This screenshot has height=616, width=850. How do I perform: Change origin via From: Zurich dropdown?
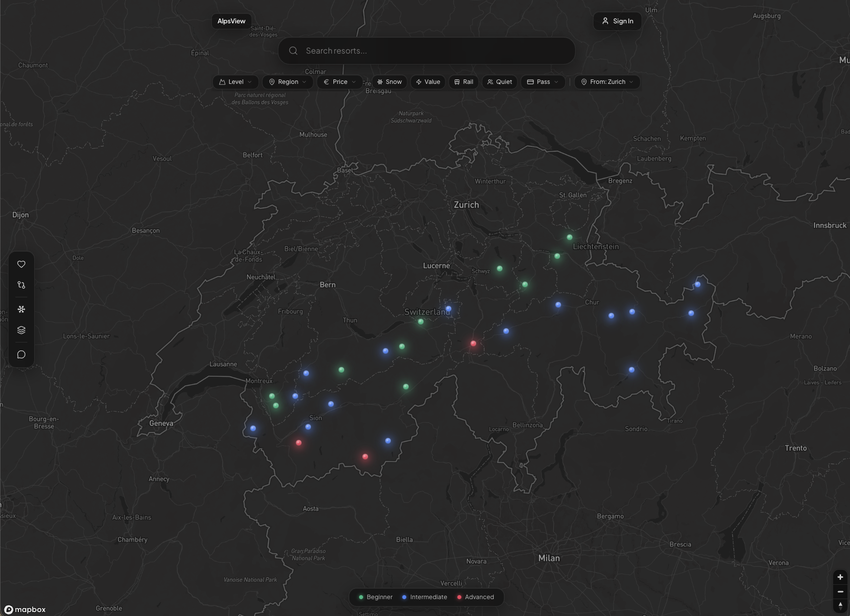[x=607, y=82]
